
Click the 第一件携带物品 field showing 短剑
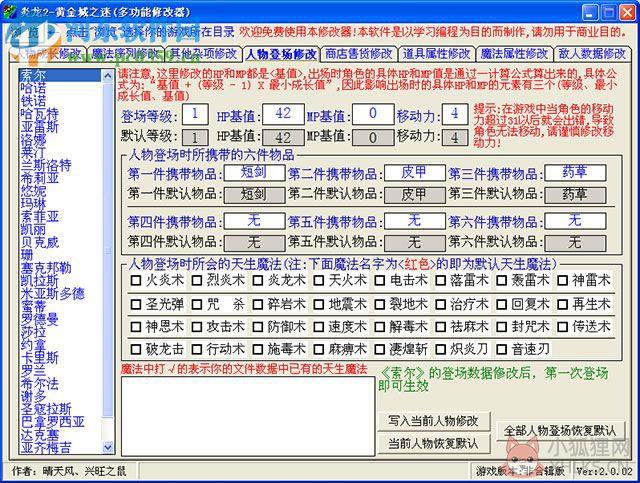(x=254, y=173)
